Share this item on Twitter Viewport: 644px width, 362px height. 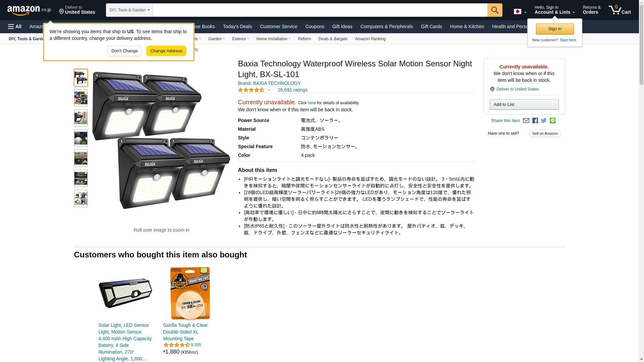pos(544,121)
